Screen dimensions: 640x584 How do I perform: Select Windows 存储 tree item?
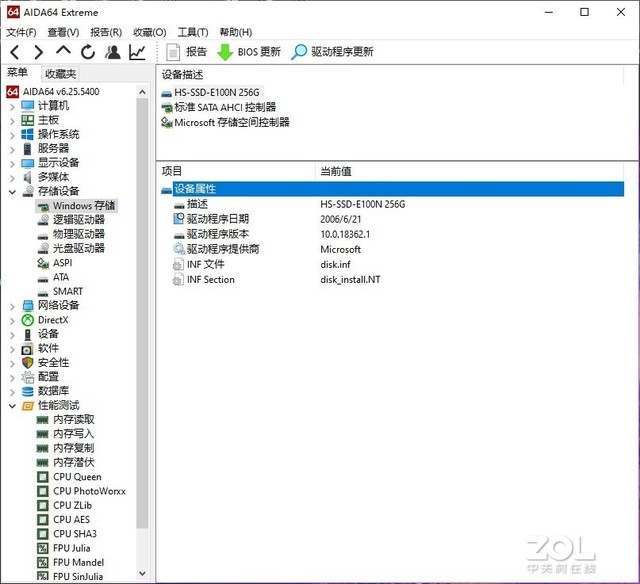pyautogui.click(x=77, y=206)
